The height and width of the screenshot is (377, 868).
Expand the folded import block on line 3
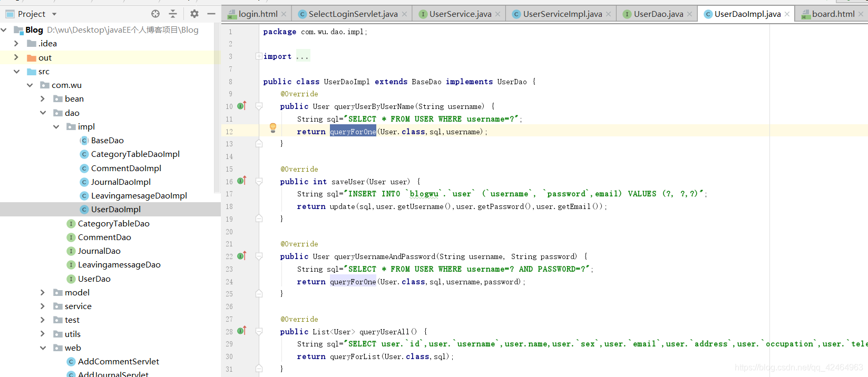[x=259, y=56]
